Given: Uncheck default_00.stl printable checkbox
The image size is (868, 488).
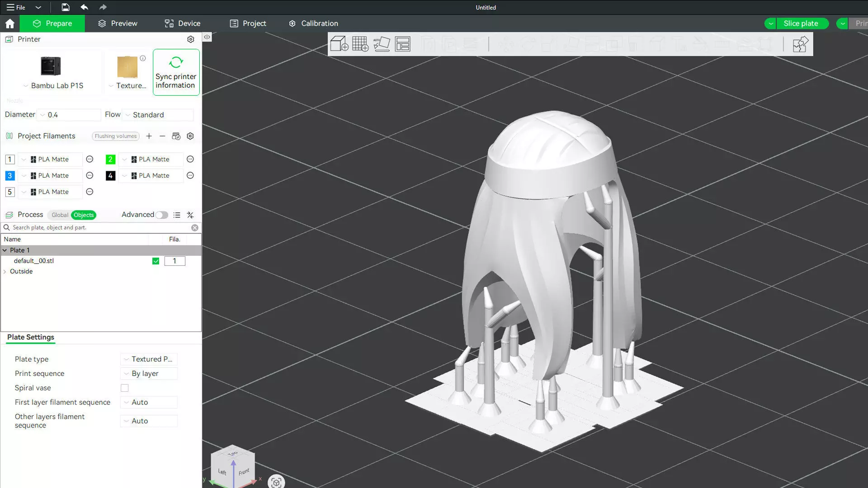Looking at the screenshot, I should tap(156, 261).
